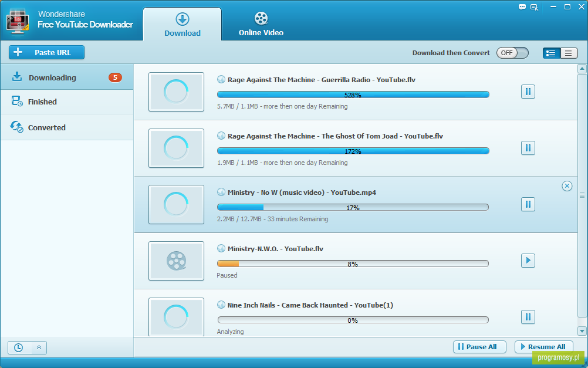
Task: Click the Ministry-N.W.O. film reel thumbnail
Action: tap(176, 261)
